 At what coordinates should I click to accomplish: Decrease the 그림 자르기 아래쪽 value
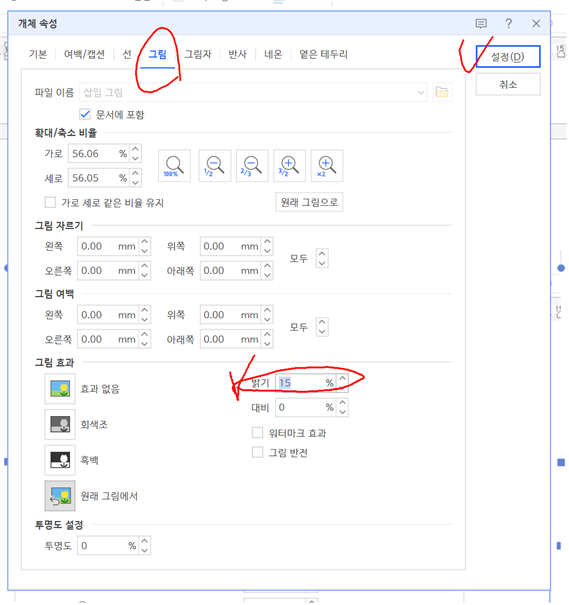coord(267,275)
